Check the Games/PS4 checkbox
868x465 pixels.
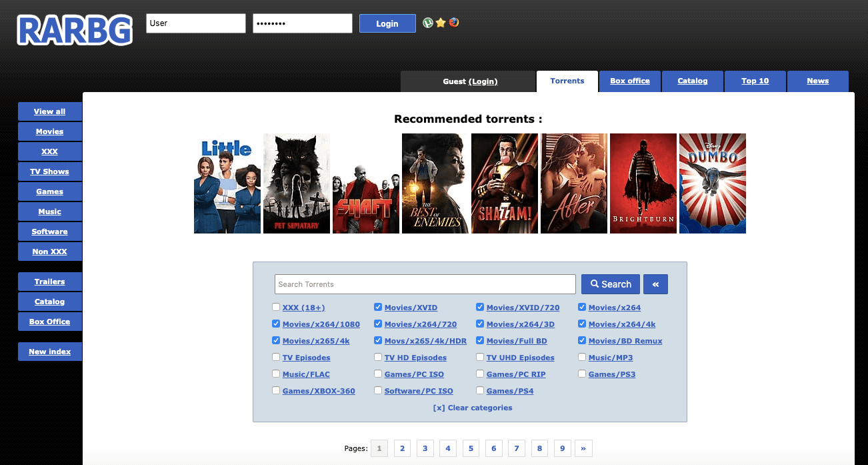pyautogui.click(x=480, y=391)
